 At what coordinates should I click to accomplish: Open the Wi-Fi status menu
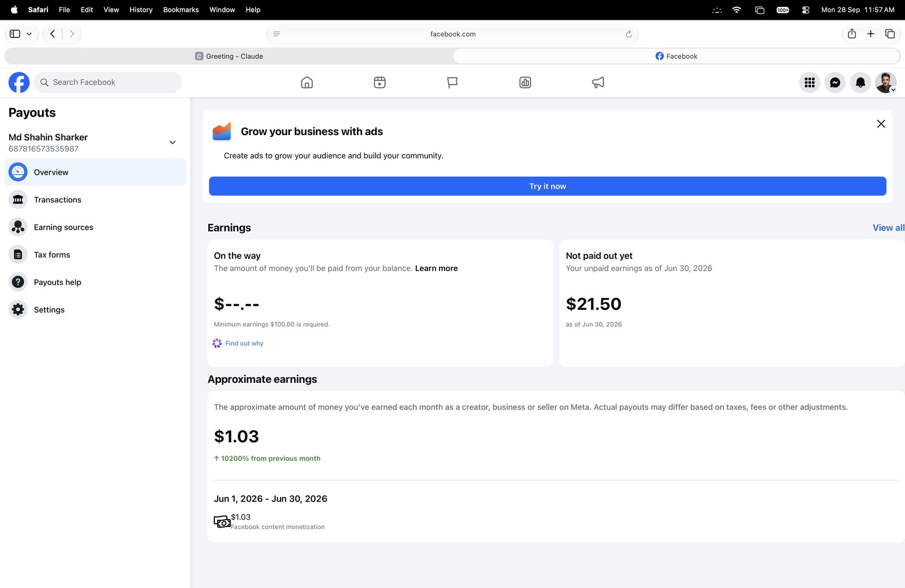736,10
